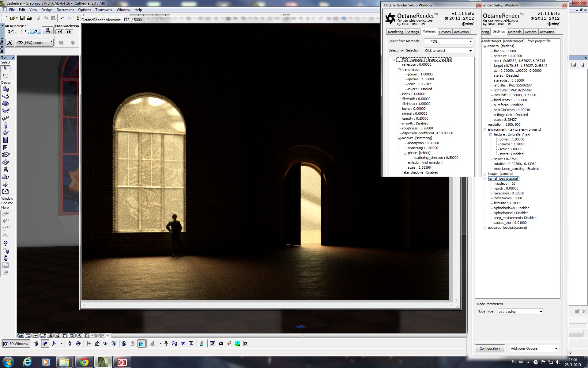The width and height of the screenshot is (588, 368).
Task: Open the Teamwork menu
Action: pyautogui.click(x=104, y=10)
